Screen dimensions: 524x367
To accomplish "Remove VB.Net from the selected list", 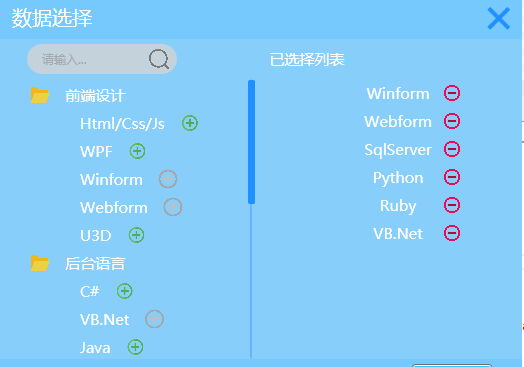I will (452, 233).
